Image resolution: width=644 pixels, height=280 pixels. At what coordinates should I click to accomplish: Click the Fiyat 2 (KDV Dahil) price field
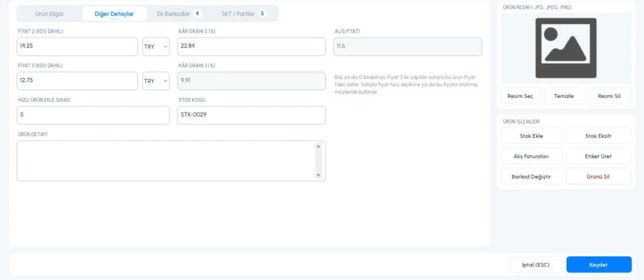coord(77,47)
